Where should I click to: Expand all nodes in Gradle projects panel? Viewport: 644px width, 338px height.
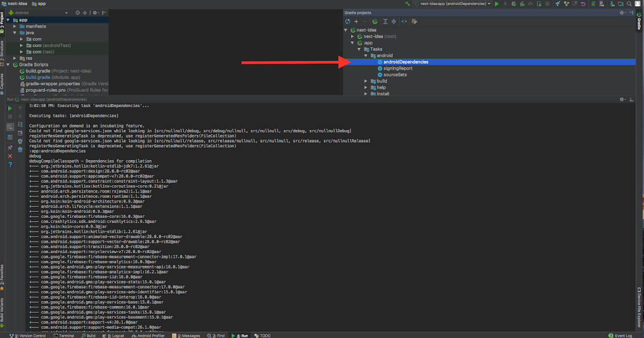pyautogui.click(x=385, y=21)
